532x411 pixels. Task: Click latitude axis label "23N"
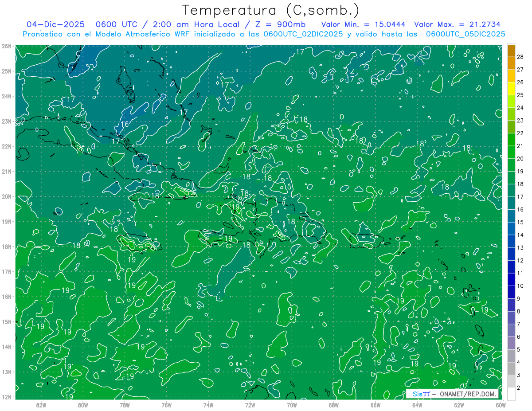(x=6, y=121)
